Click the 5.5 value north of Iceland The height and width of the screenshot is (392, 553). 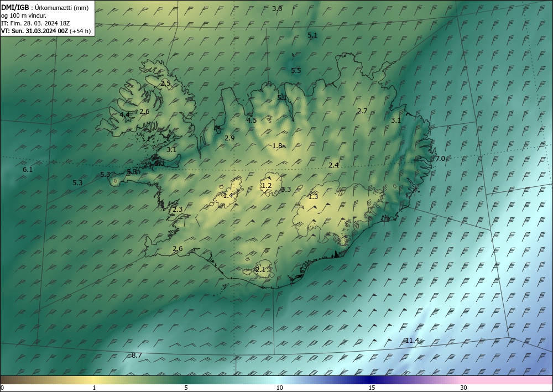point(296,71)
